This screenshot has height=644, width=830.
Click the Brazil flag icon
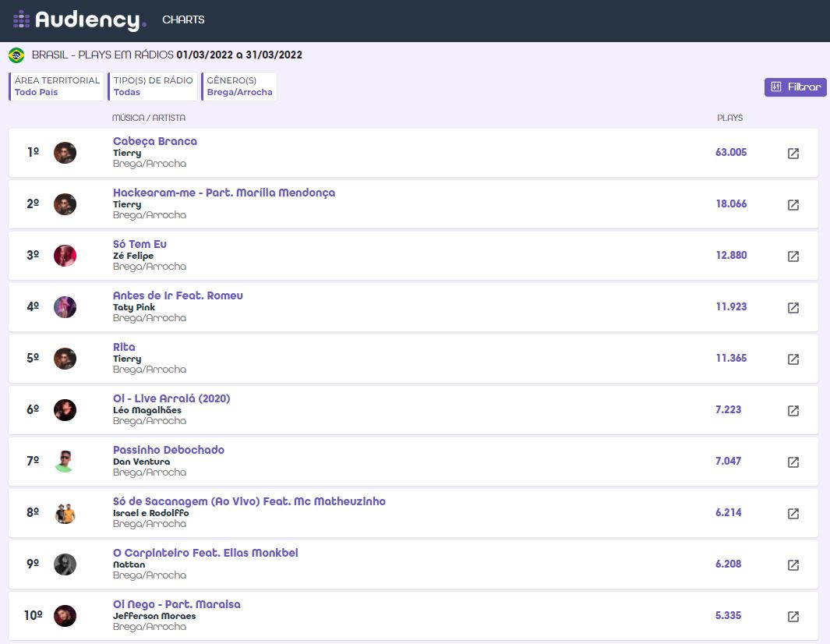click(16, 55)
